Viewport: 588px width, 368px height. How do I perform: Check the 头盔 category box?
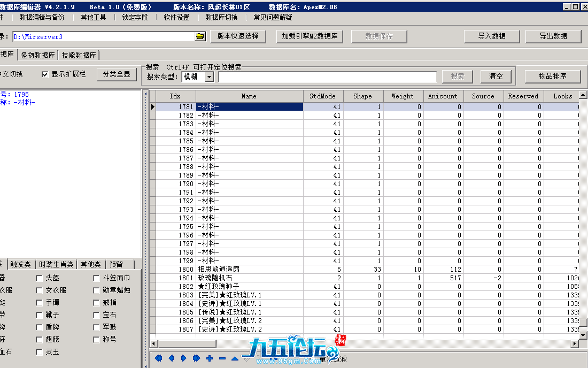pos(39,278)
